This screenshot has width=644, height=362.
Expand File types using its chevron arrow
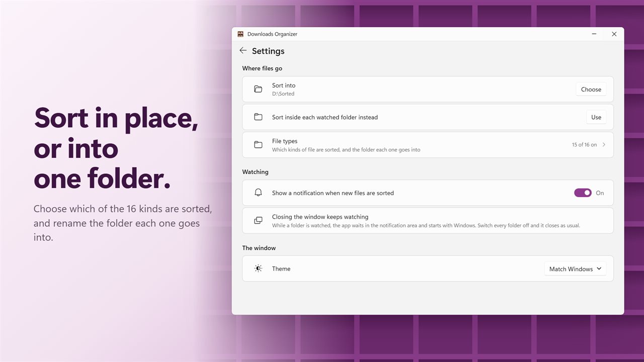(x=604, y=145)
